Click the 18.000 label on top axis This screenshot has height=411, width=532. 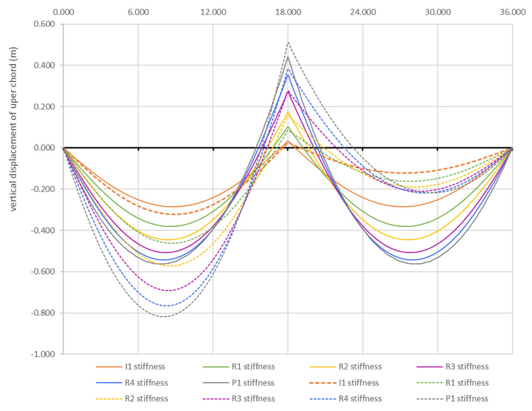pos(288,12)
